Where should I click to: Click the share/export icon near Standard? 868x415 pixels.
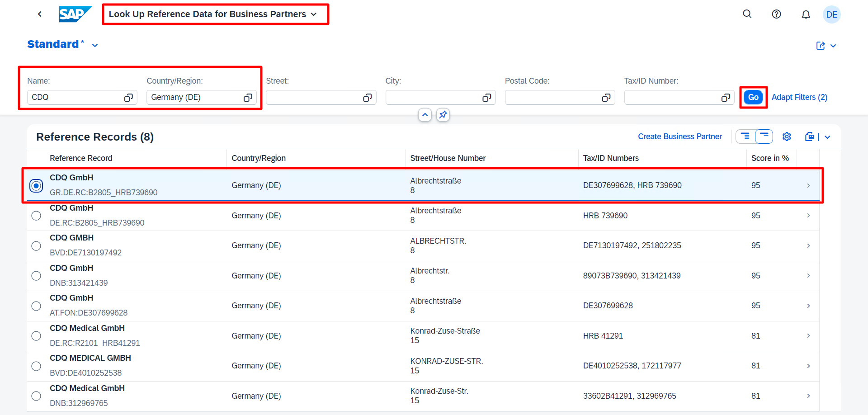point(821,46)
